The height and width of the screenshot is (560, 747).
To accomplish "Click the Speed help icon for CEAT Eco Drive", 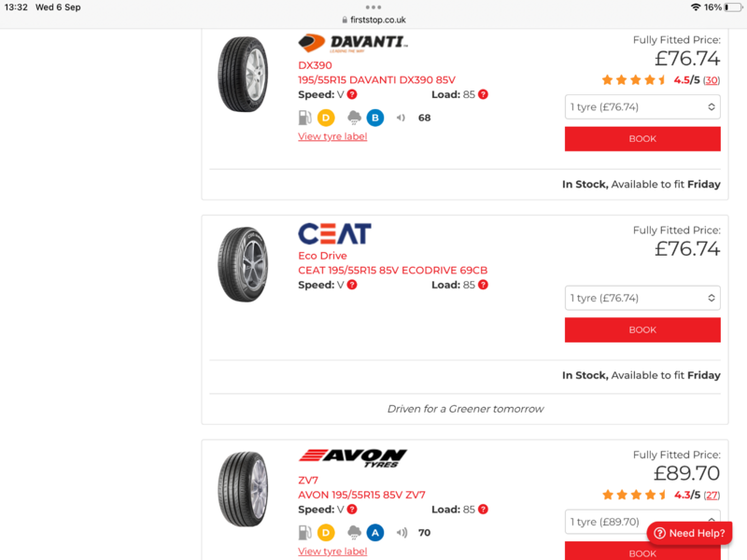I will pos(352,285).
